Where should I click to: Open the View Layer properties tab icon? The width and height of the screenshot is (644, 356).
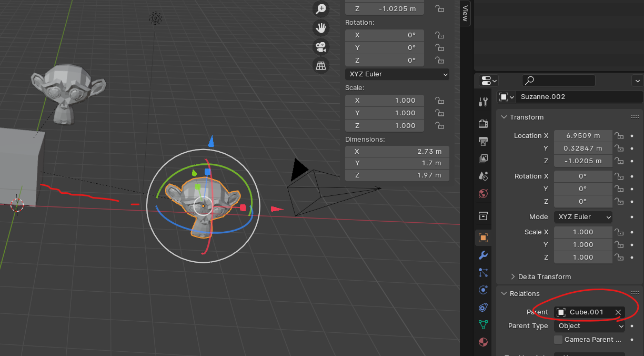click(483, 159)
